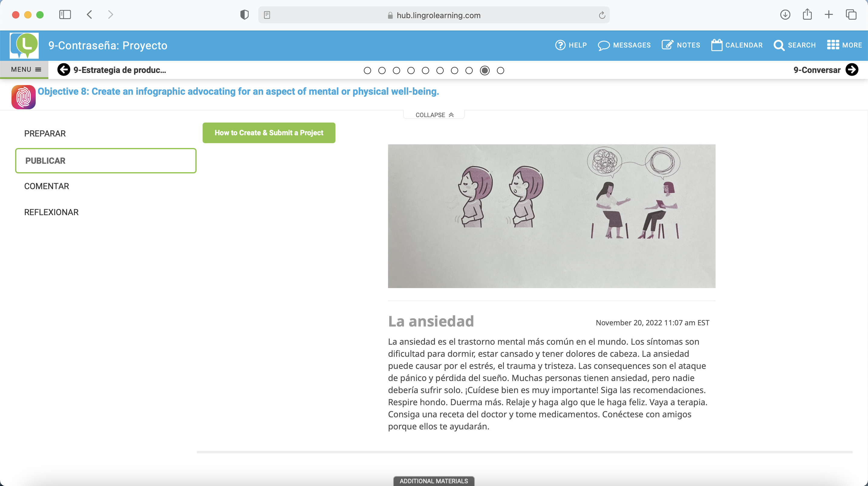Select the current ninth page dot

pyautogui.click(x=485, y=71)
